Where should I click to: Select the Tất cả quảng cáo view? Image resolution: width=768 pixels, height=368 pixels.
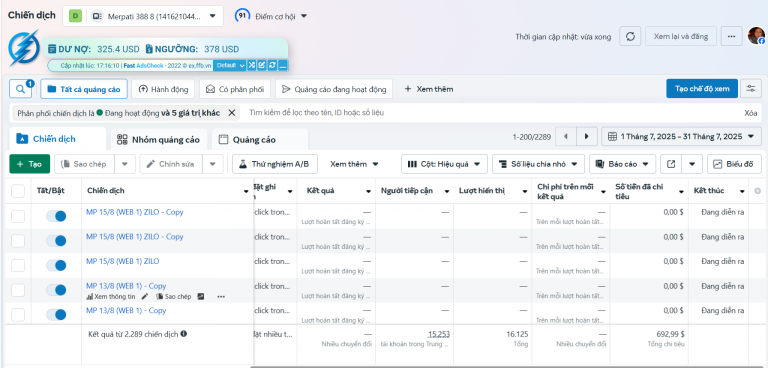coord(84,89)
